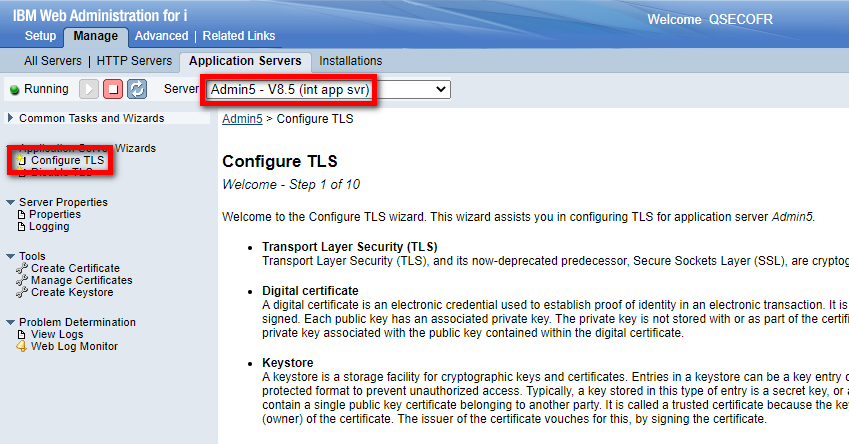Open the Create Keystore tool
The height and width of the screenshot is (444, 849).
72,292
